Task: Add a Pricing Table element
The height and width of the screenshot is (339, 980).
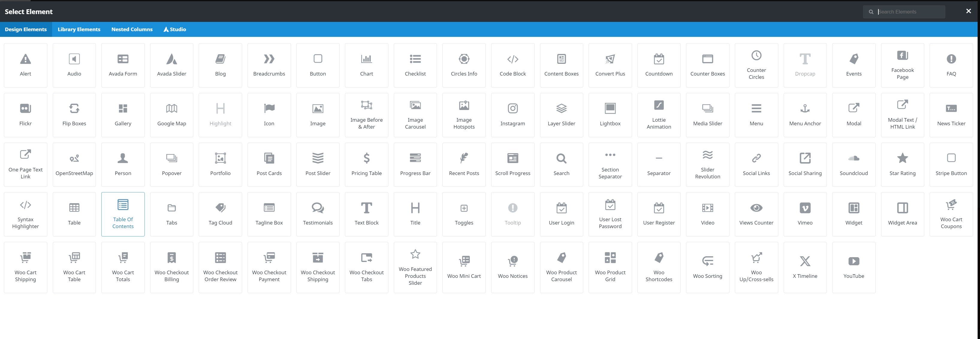Action: [x=366, y=164]
